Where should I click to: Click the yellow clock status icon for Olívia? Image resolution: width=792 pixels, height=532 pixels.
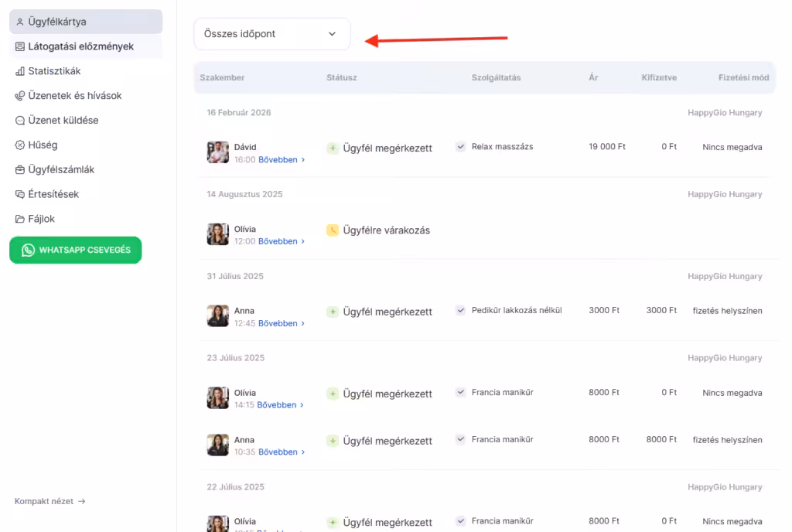point(333,230)
